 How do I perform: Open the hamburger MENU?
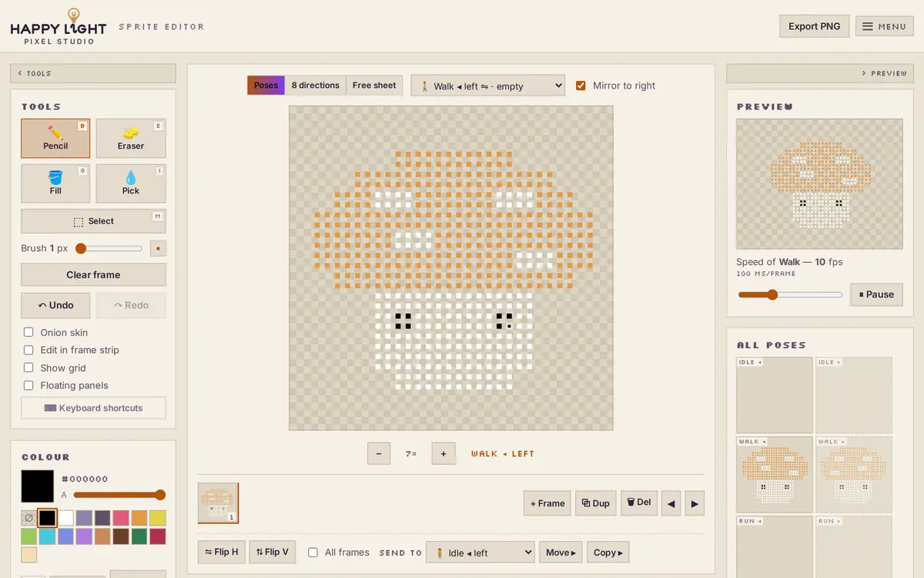pos(884,26)
